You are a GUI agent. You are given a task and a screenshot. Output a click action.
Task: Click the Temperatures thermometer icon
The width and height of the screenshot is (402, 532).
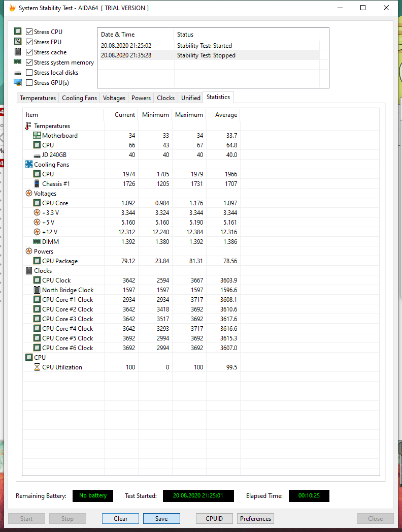click(28, 126)
